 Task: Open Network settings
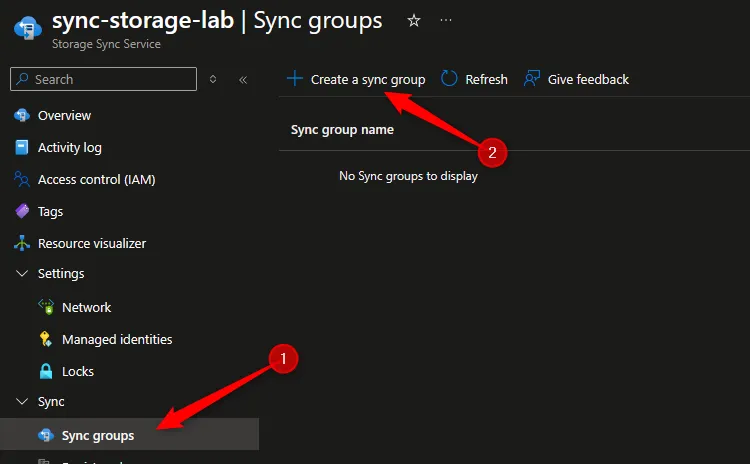[x=86, y=307]
